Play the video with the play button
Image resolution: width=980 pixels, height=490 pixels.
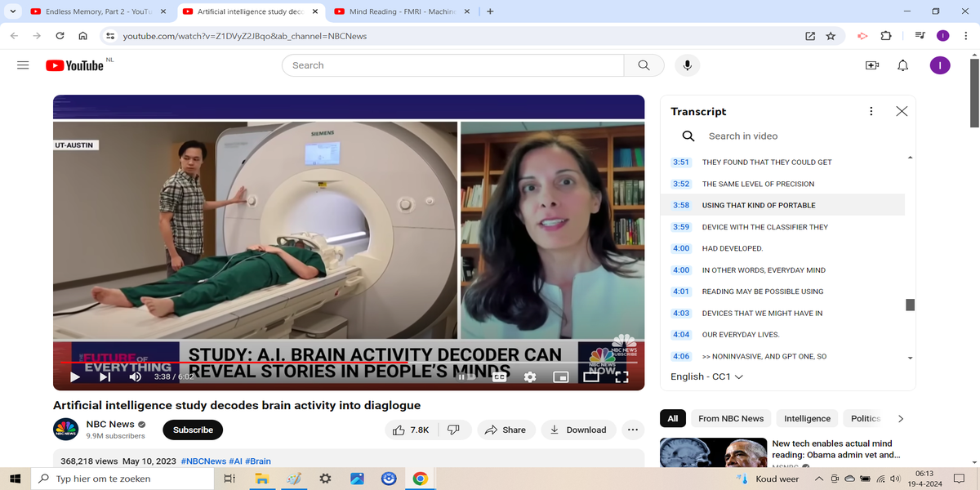(x=75, y=376)
